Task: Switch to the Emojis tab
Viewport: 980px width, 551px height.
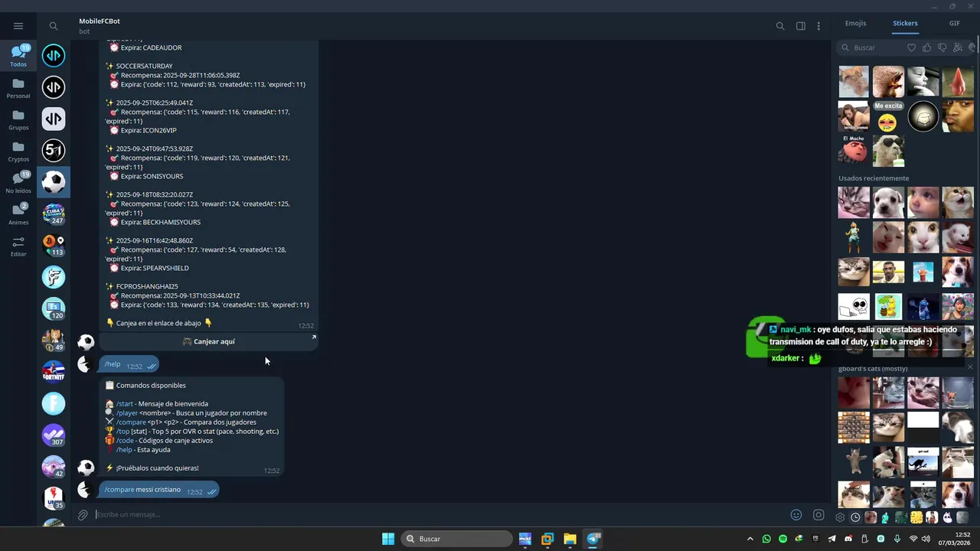Action: pos(855,23)
